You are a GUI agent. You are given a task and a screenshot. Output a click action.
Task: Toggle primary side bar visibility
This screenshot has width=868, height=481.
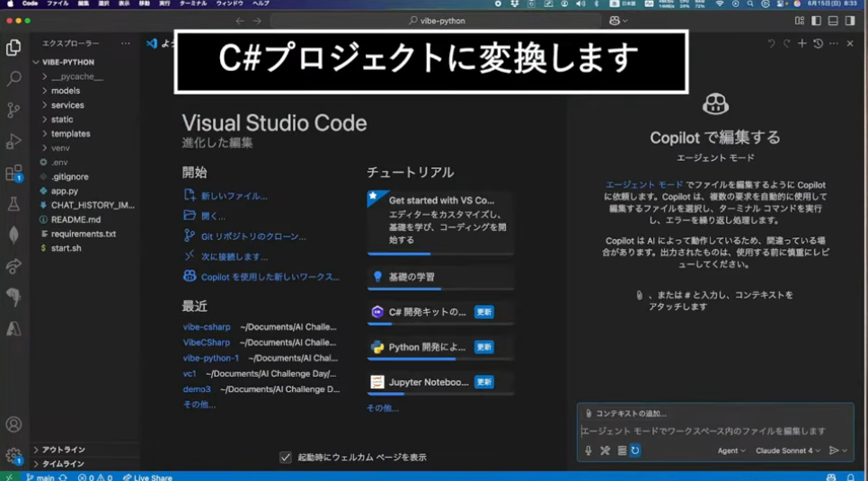(x=816, y=21)
